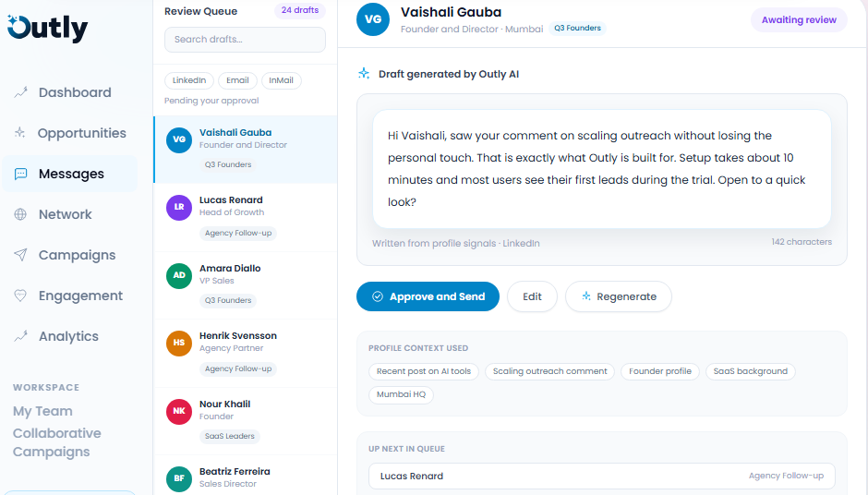Select Vaishali Gauba draft in queue

pyautogui.click(x=246, y=150)
